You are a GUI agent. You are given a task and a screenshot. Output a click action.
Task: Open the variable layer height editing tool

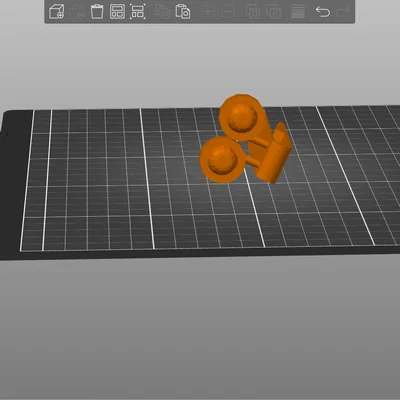coord(298,12)
